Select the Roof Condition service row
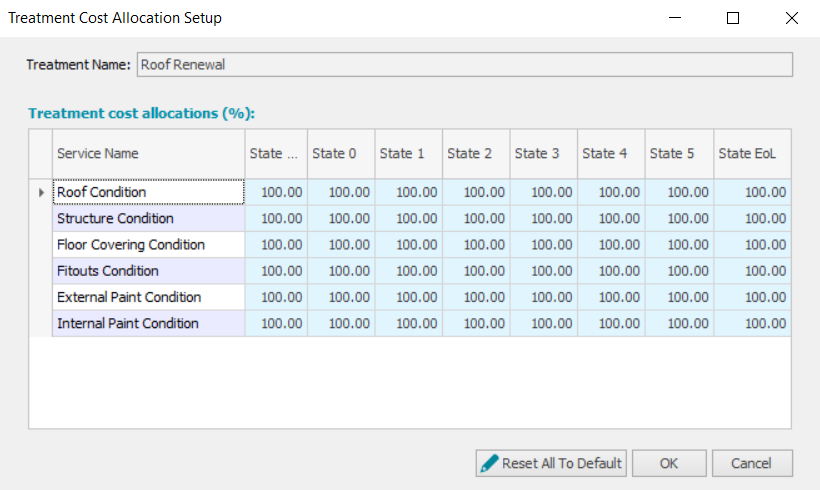Viewport: 820px width, 490px height. (148, 192)
